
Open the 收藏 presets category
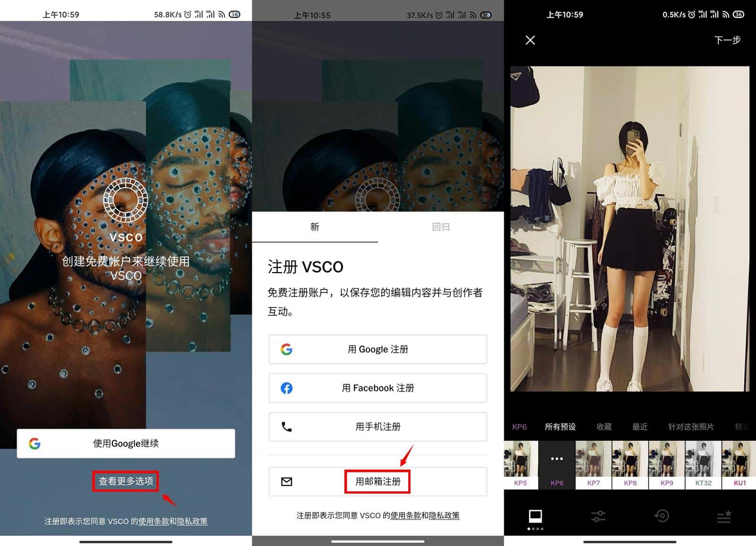click(603, 427)
